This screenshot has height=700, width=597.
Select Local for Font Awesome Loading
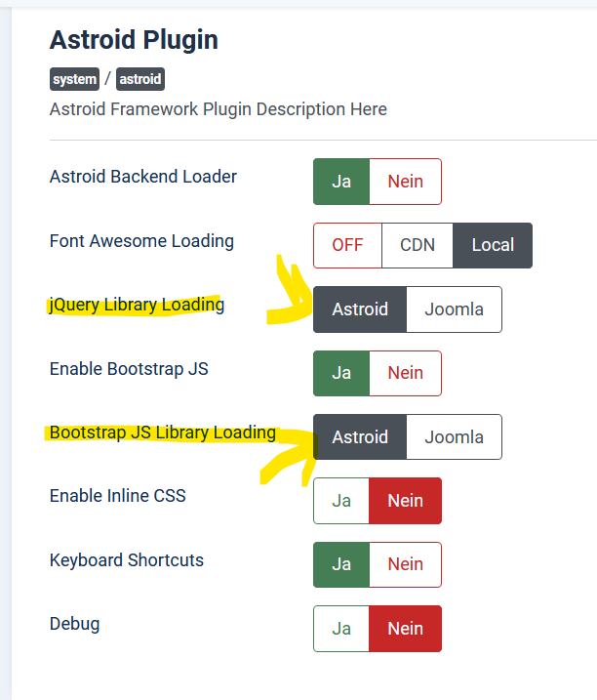(493, 245)
